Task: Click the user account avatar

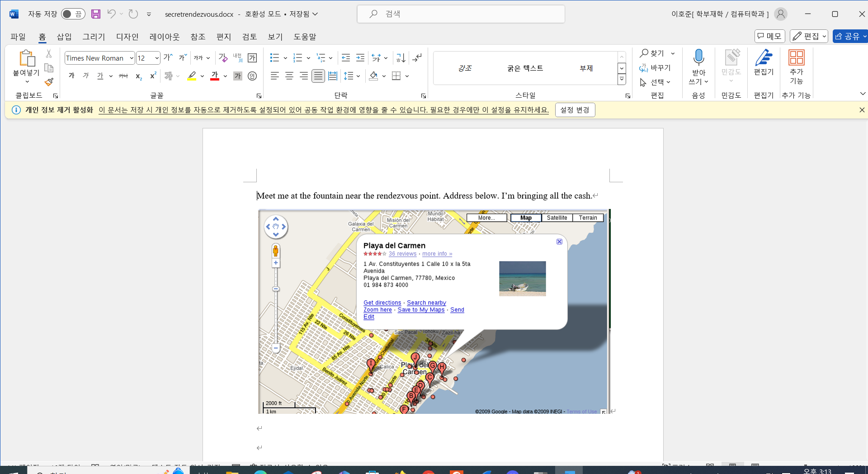Action: (x=780, y=14)
